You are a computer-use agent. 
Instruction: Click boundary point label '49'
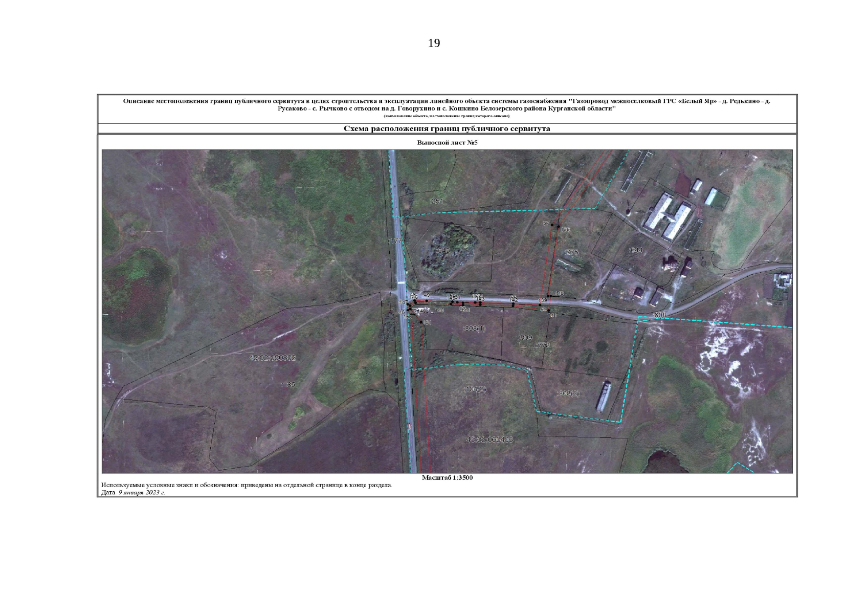[x=427, y=295]
